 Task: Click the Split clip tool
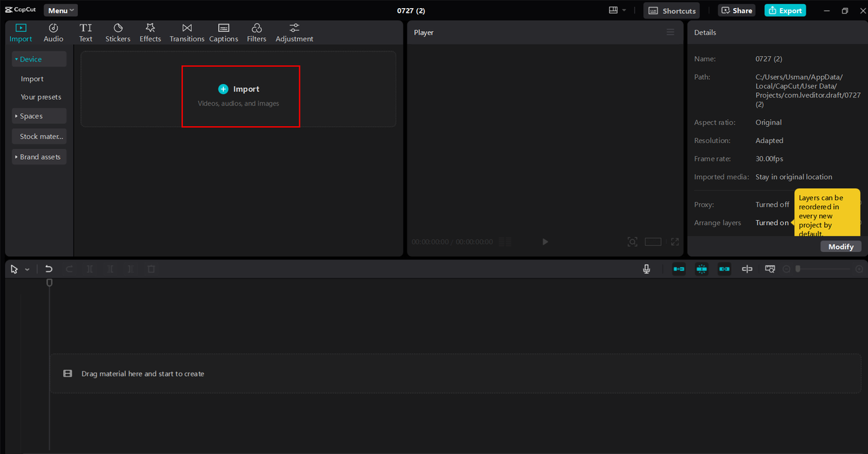pyautogui.click(x=90, y=269)
